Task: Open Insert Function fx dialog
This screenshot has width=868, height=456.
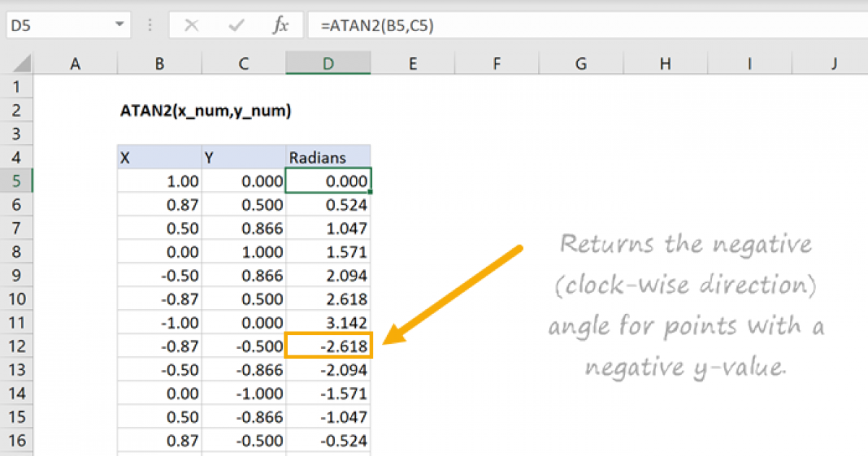Action: 280,26
